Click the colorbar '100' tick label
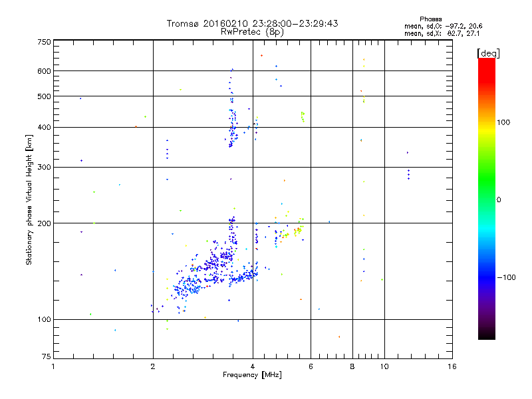532x399 pixels. point(503,122)
